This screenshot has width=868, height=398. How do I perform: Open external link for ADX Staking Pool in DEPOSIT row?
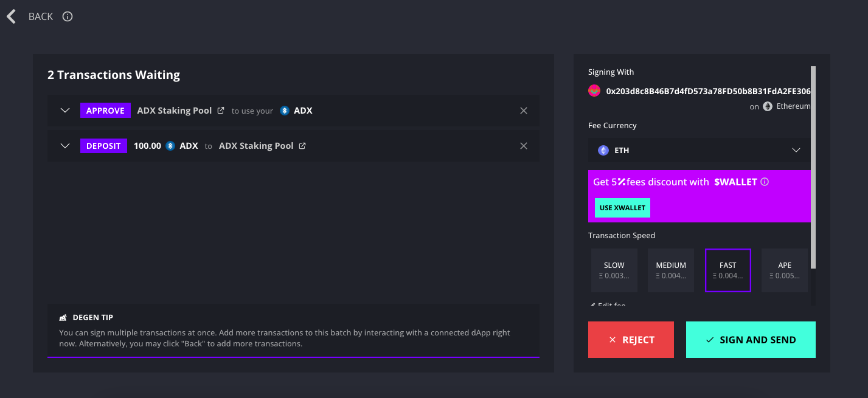point(302,146)
